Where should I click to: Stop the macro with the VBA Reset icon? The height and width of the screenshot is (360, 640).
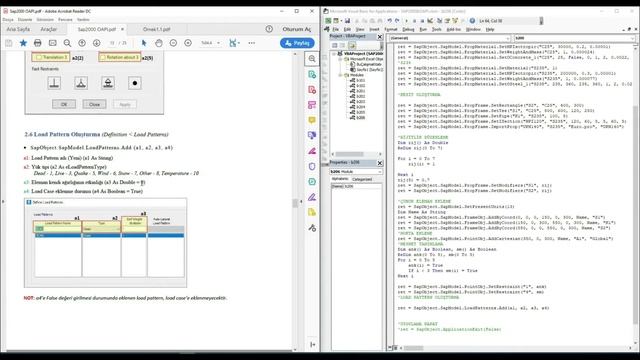422,20
